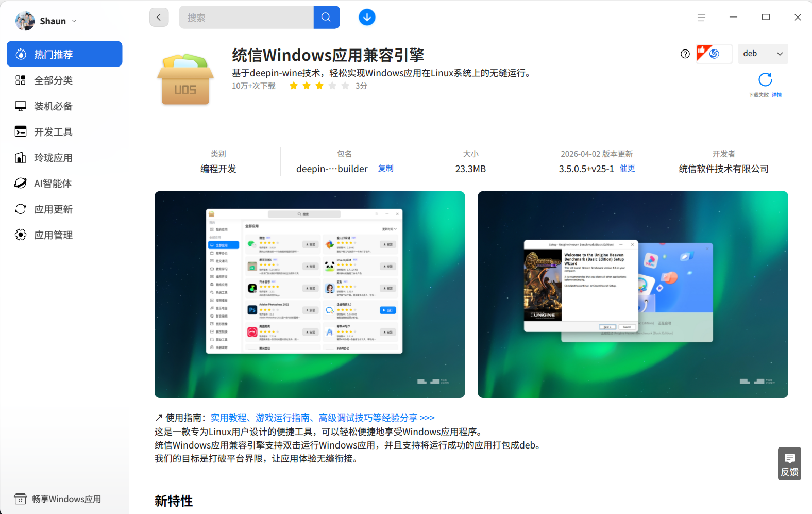Select AI智能体 in the sidebar
The height and width of the screenshot is (514, 812).
[x=64, y=184]
